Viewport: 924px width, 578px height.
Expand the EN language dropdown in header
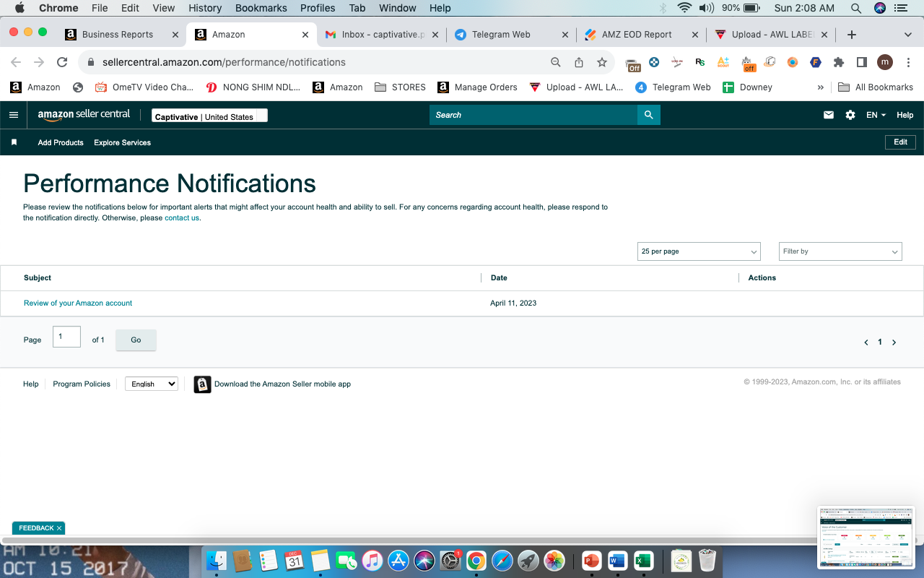coord(876,115)
